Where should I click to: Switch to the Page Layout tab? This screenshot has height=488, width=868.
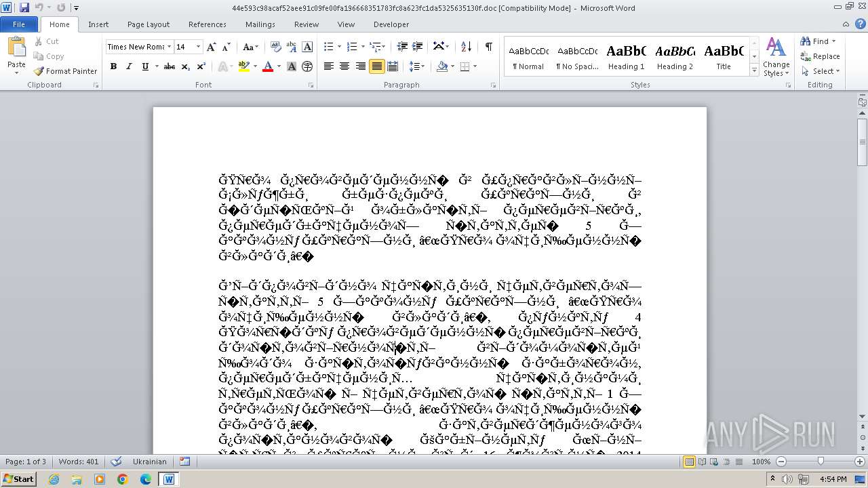(x=149, y=24)
